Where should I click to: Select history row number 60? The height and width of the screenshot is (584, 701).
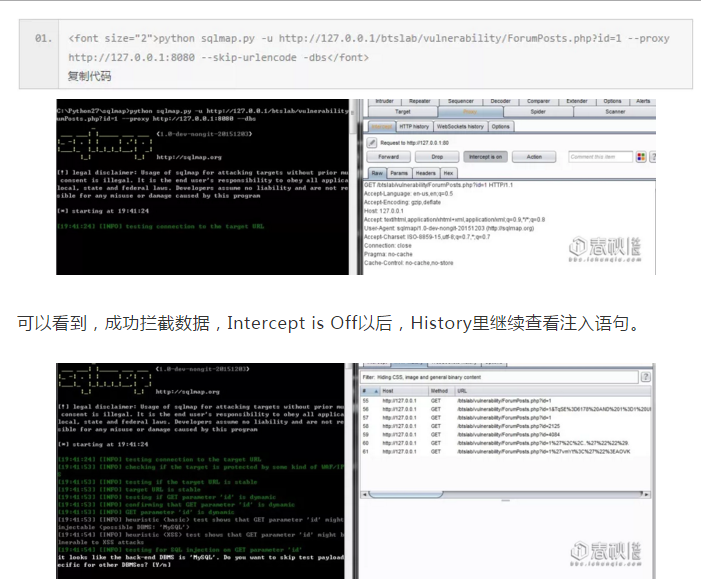click(x=506, y=443)
